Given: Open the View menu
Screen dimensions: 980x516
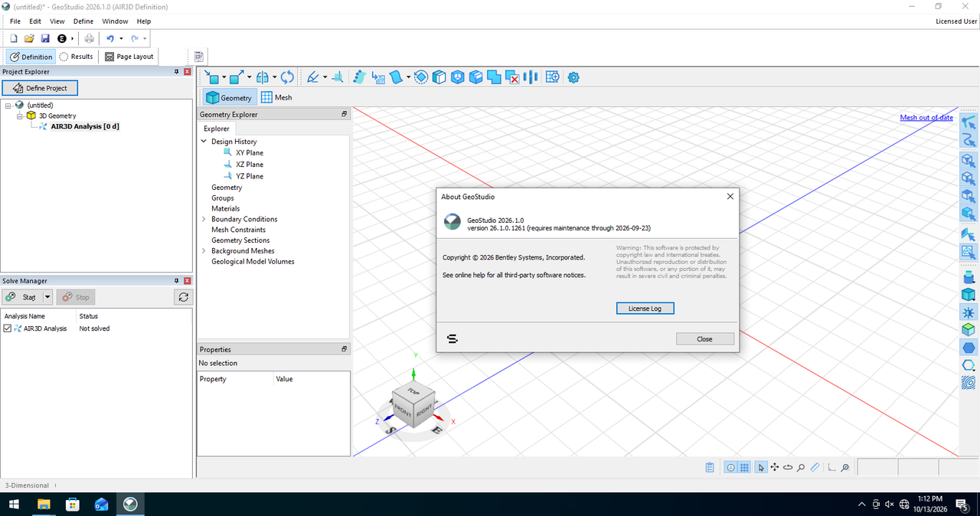Looking at the screenshot, I should click(x=57, y=21).
